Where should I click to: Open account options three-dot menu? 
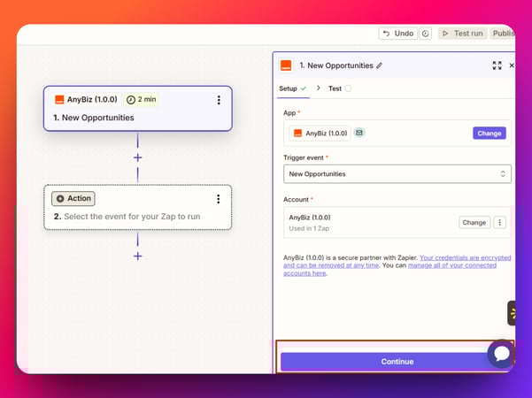click(500, 222)
